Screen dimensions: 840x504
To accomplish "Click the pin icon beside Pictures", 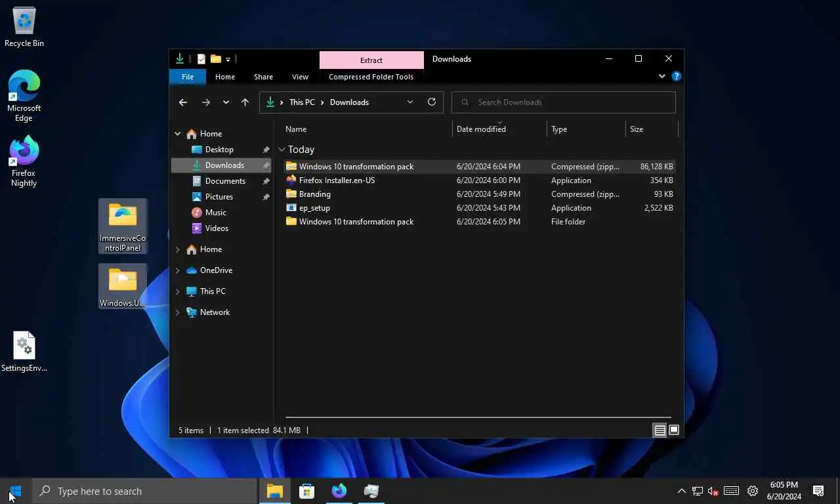I will coord(266,197).
